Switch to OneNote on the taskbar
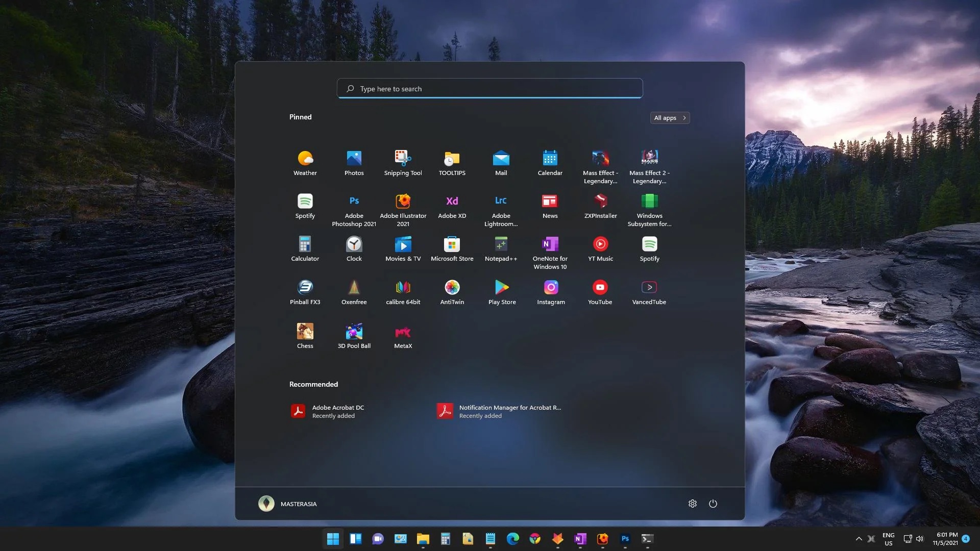The width and height of the screenshot is (980, 551). click(x=580, y=539)
